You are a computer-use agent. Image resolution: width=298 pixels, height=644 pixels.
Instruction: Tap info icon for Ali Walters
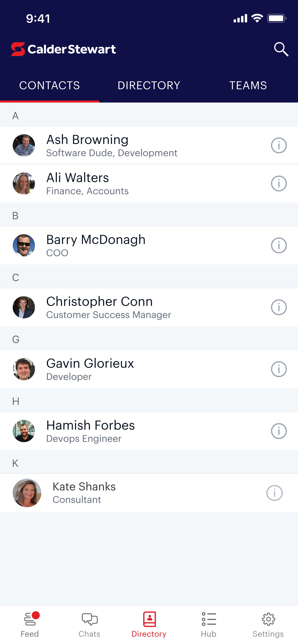click(279, 184)
